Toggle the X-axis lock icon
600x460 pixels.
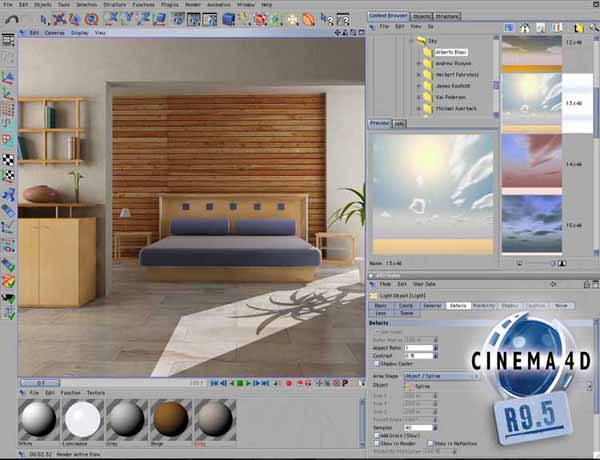click(x=111, y=18)
